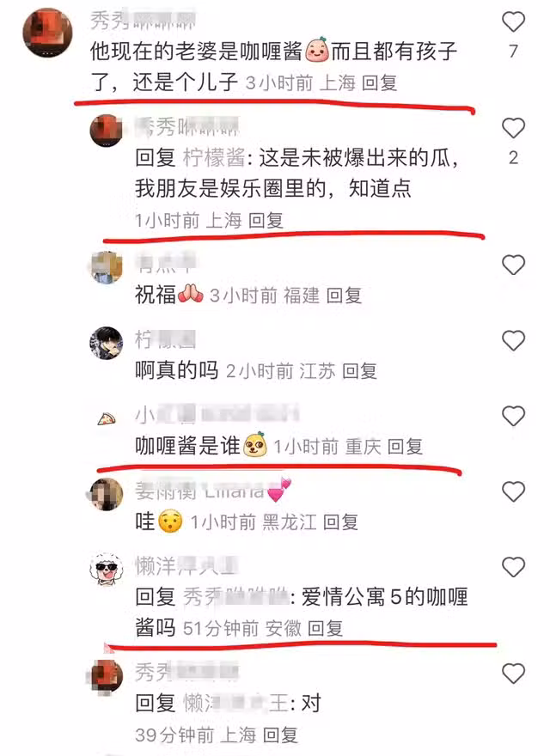Tap 回复 on the 39分钟前 上海 comment

[280, 735]
